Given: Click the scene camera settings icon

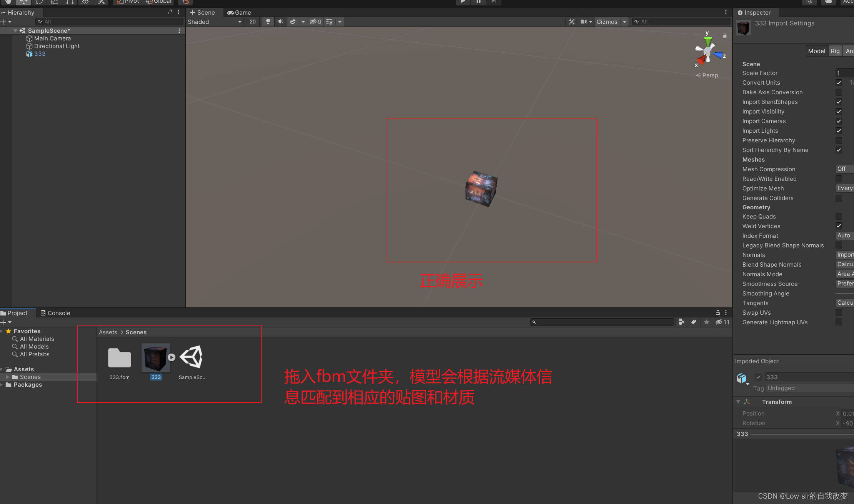Looking at the screenshot, I should [584, 22].
